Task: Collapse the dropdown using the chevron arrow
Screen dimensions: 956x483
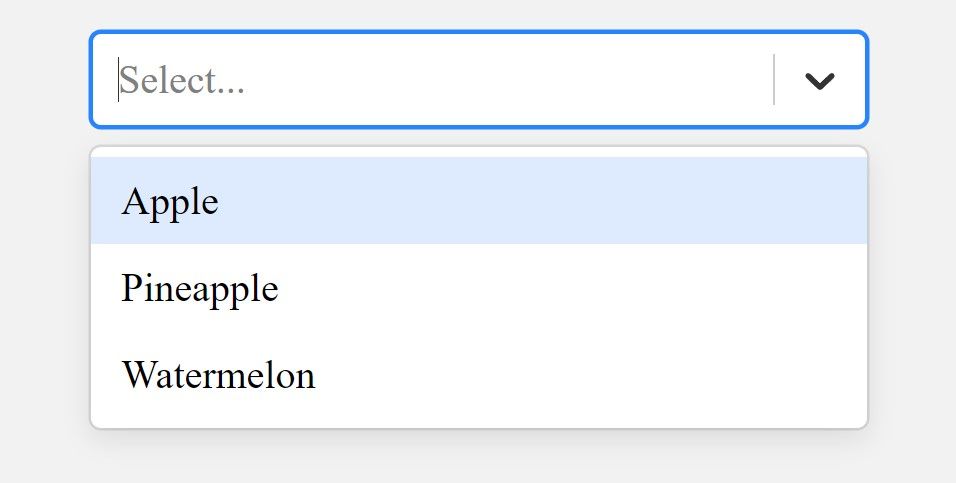Action: click(820, 81)
